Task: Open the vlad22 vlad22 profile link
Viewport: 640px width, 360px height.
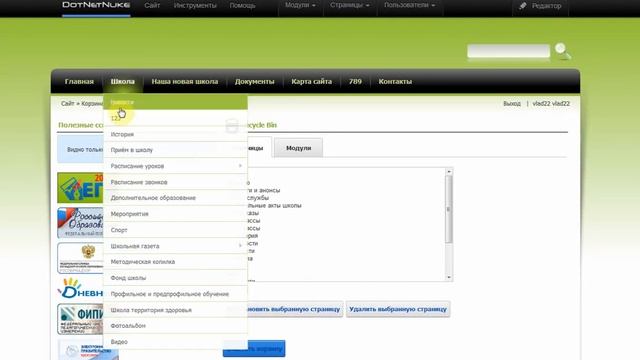Action: point(551,104)
